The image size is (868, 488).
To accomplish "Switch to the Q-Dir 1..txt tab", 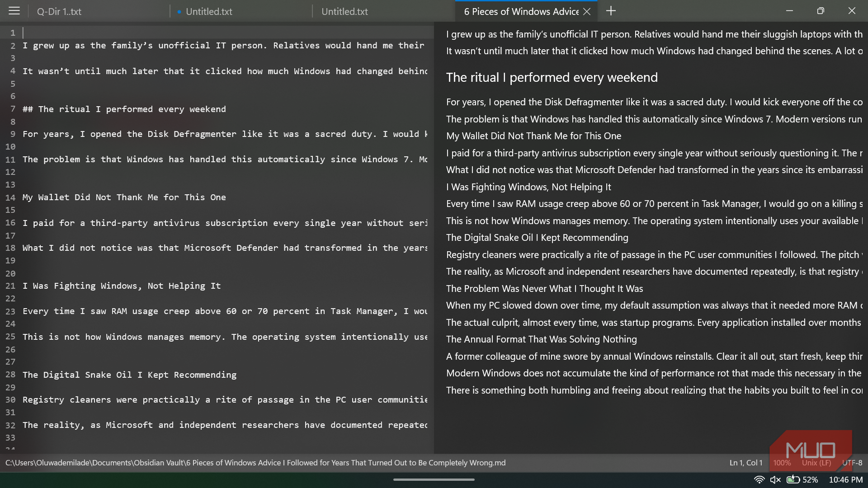I will coord(99,11).
